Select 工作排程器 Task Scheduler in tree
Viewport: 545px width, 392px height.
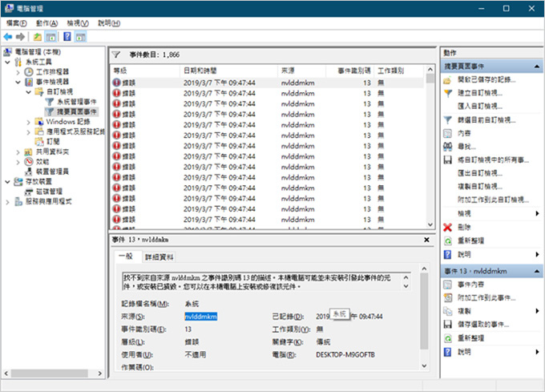click(x=52, y=71)
